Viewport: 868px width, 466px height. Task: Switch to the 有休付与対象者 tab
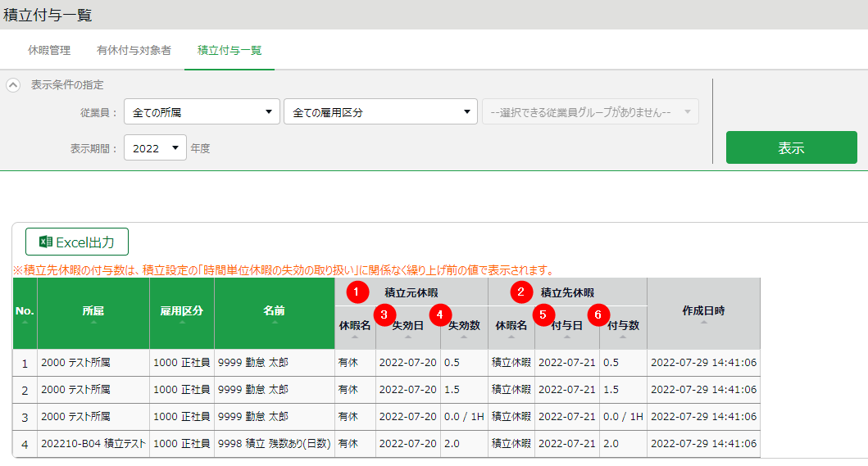(134, 50)
